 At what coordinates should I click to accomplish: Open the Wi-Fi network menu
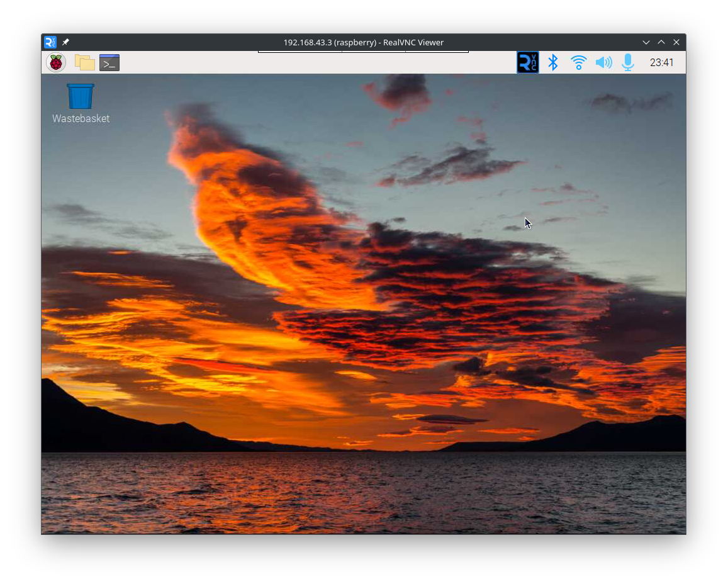click(x=578, y=62)
